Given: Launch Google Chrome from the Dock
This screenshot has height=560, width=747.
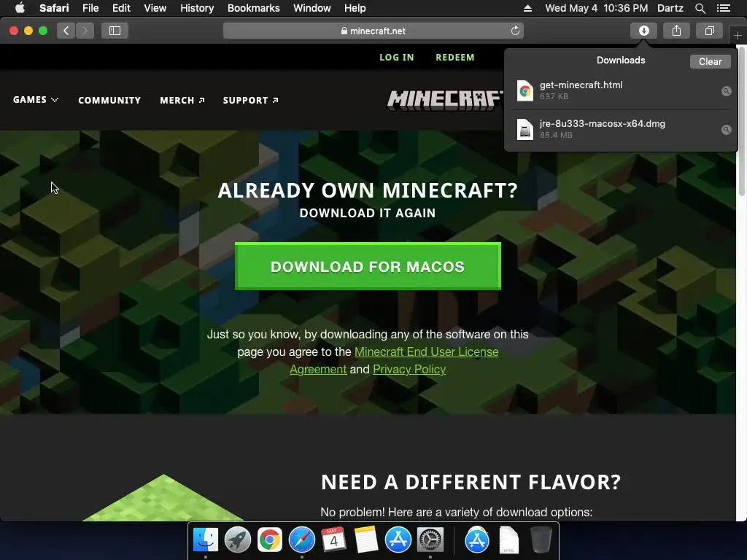Looking at the screenshot, I should pos(269,540).
